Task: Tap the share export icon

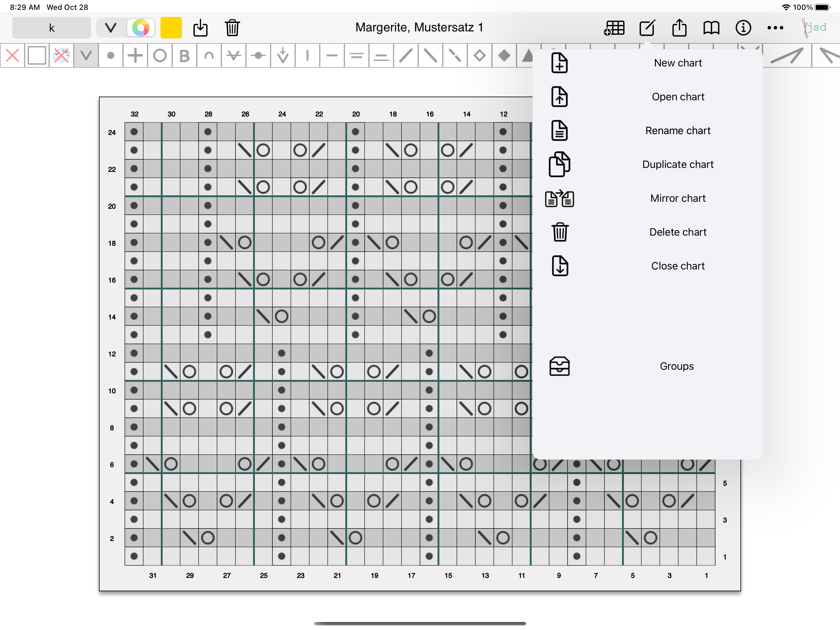Action: [680, 28]
